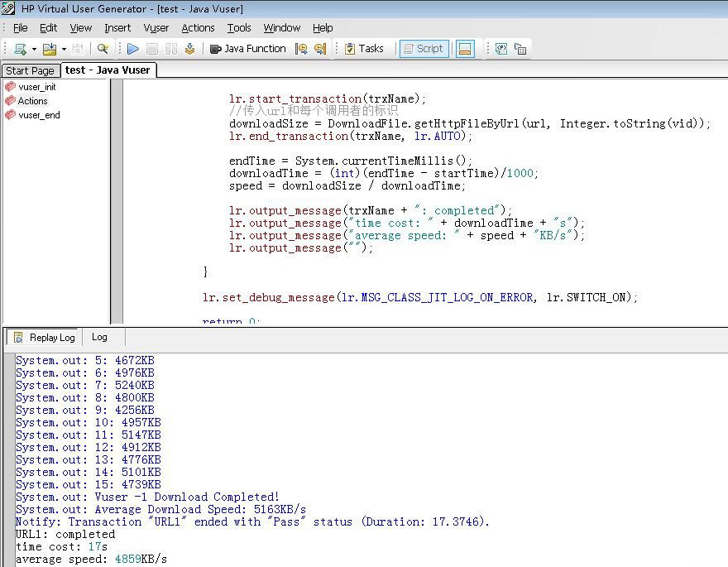Expand the New Script dropdown arrow

(x=34, y=49)
